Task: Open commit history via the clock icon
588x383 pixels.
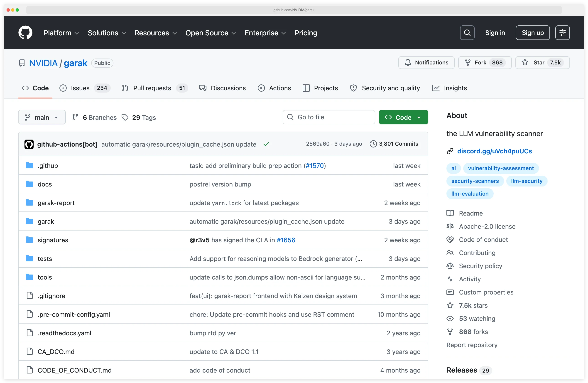Action: [x=373, y=144]
